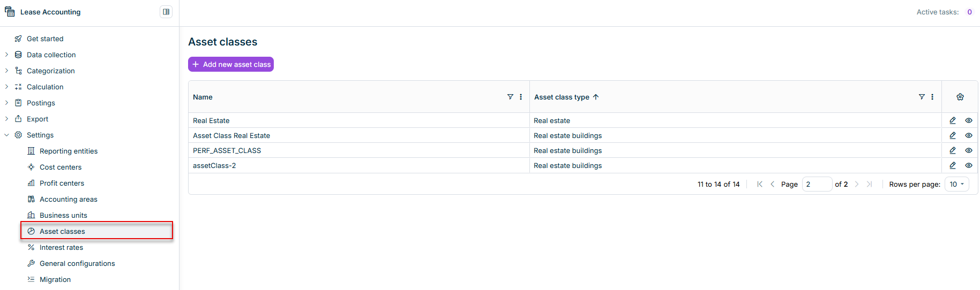Click the Asset class type column header text
This screenshot has height=290, width=980.
[x=562, y=97]
